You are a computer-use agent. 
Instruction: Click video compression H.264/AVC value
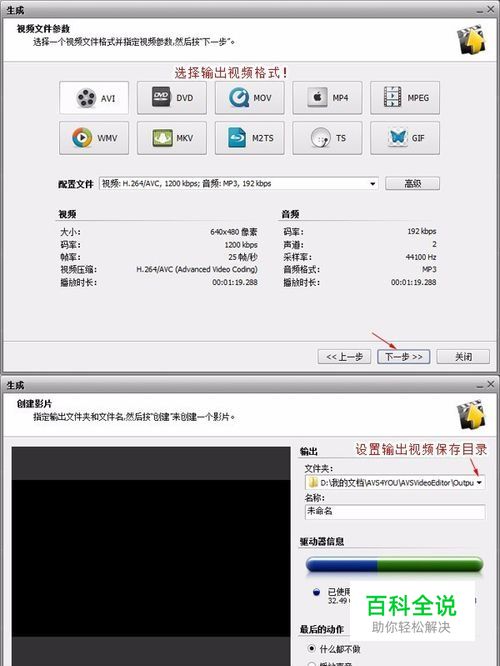pos(197,269)
